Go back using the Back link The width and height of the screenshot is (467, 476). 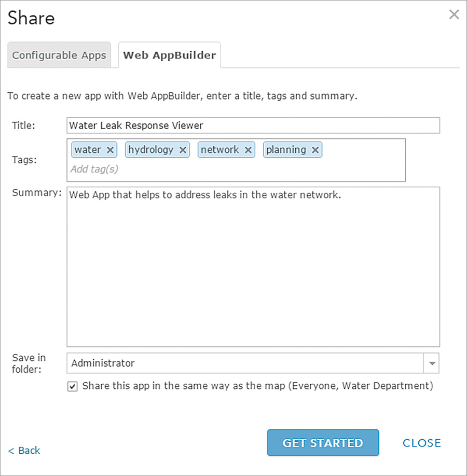[24, 451]
